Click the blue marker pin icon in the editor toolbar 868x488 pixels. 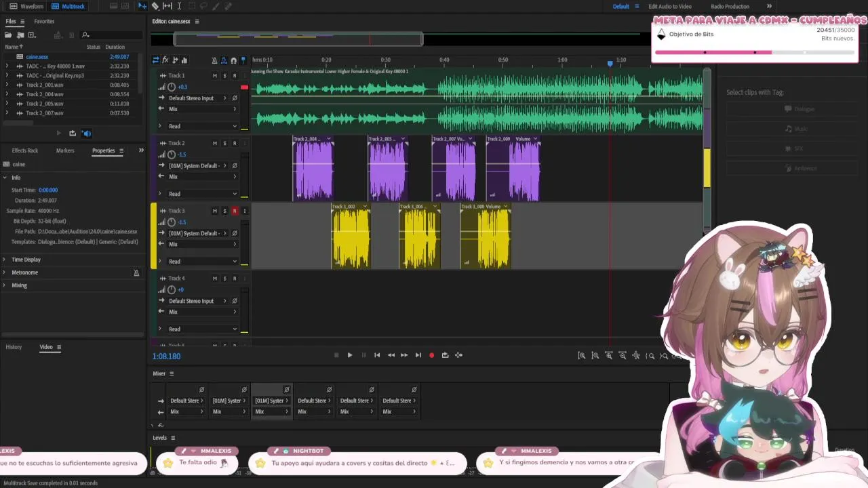[243, 60]
